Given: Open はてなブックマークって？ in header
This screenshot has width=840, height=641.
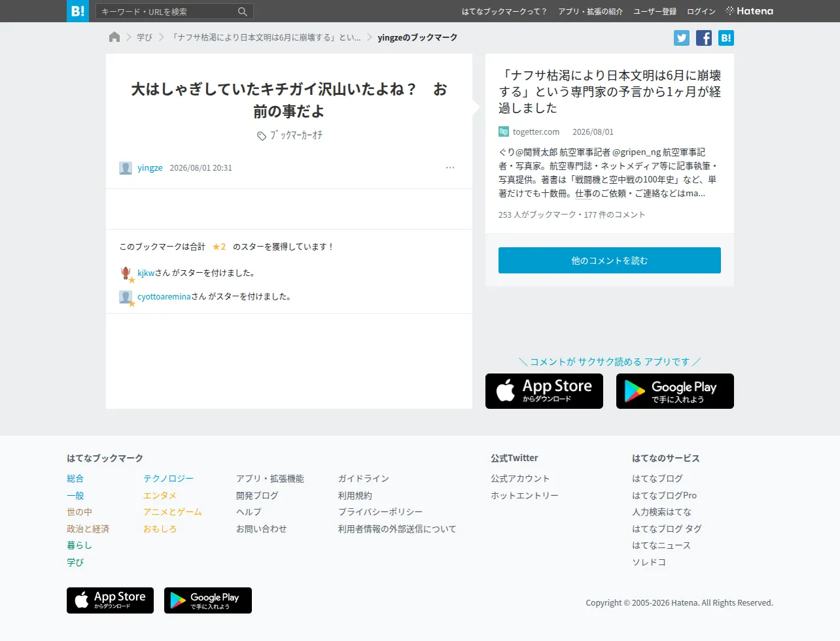Looking at the screenshot, I should click(x=504, y=12).
